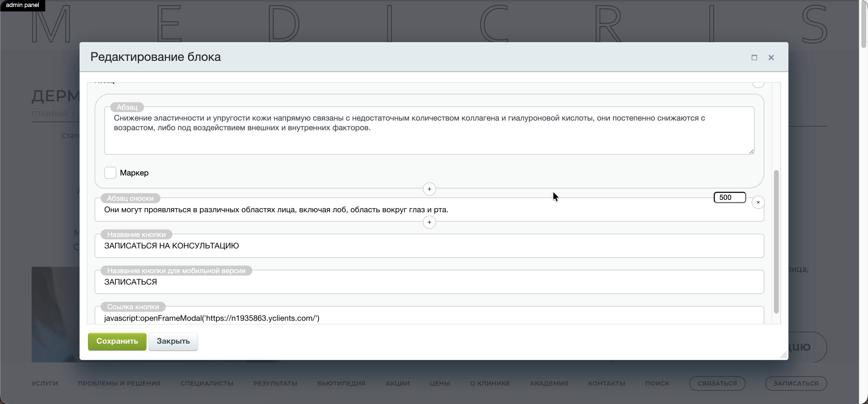Close the block editing dialog with X
Screen dimensions: 868x404
click(771, 57)
